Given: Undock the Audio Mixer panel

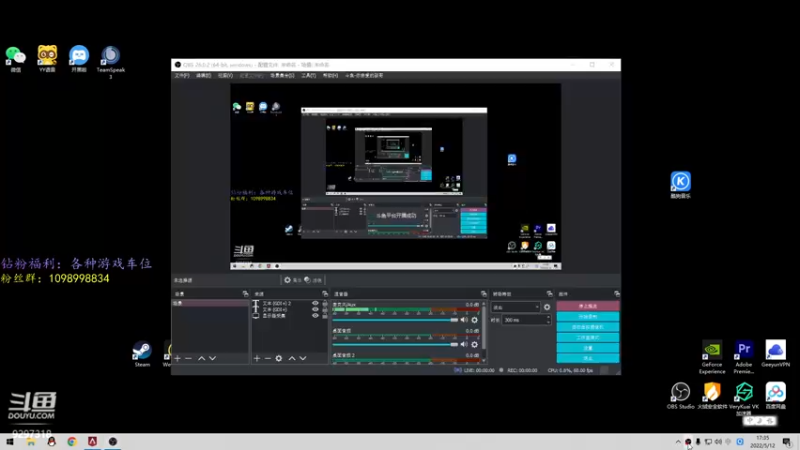Looking at the screenshot, I should (x=484, y=294).
